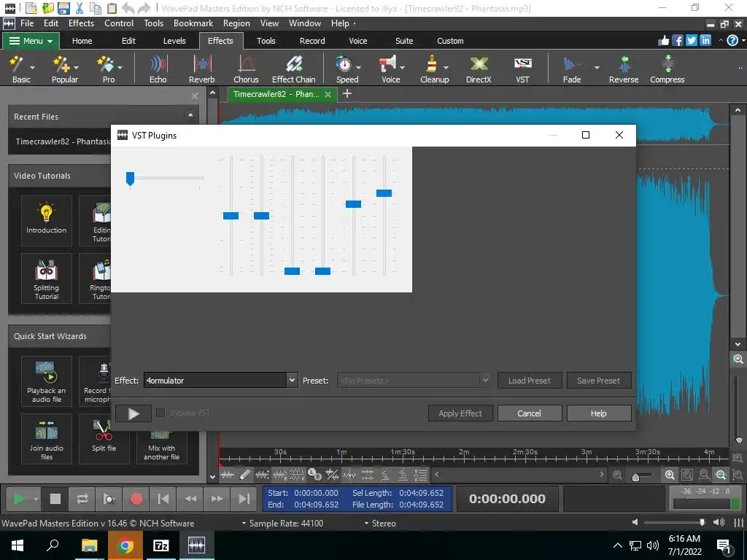747x560 pixels.
Task: Open the DirectX effects
Action: coord(479,69)
